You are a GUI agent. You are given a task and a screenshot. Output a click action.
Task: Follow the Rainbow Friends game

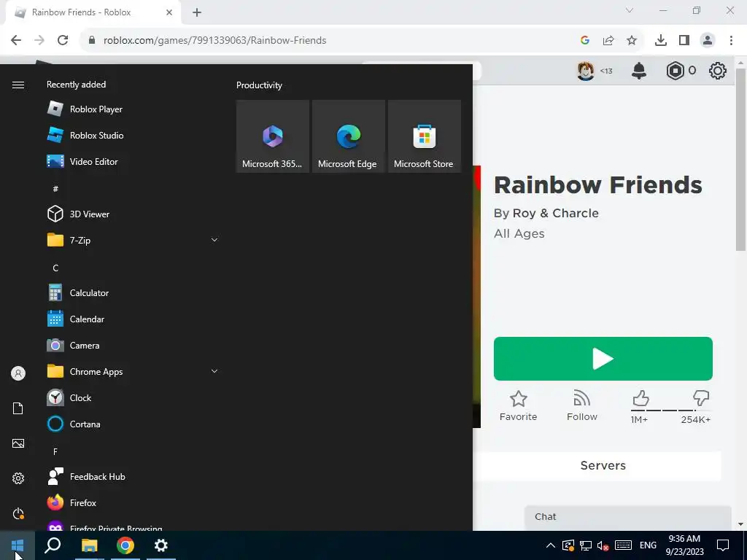point(582,406)
